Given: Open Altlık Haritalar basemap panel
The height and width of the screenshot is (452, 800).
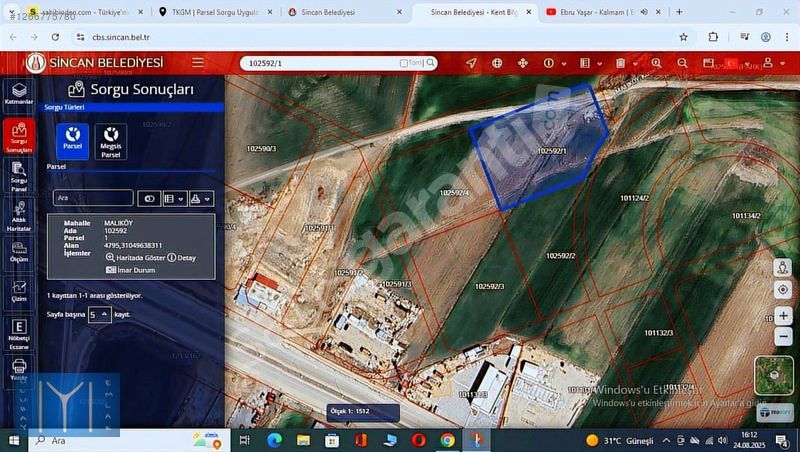Looking at the screenshot, I should point(19,218).
